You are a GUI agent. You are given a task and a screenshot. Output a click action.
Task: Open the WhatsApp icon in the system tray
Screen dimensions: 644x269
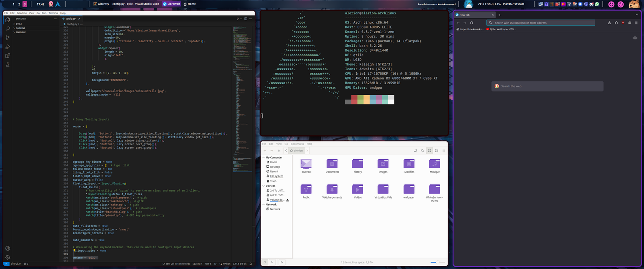coord(597,4)
